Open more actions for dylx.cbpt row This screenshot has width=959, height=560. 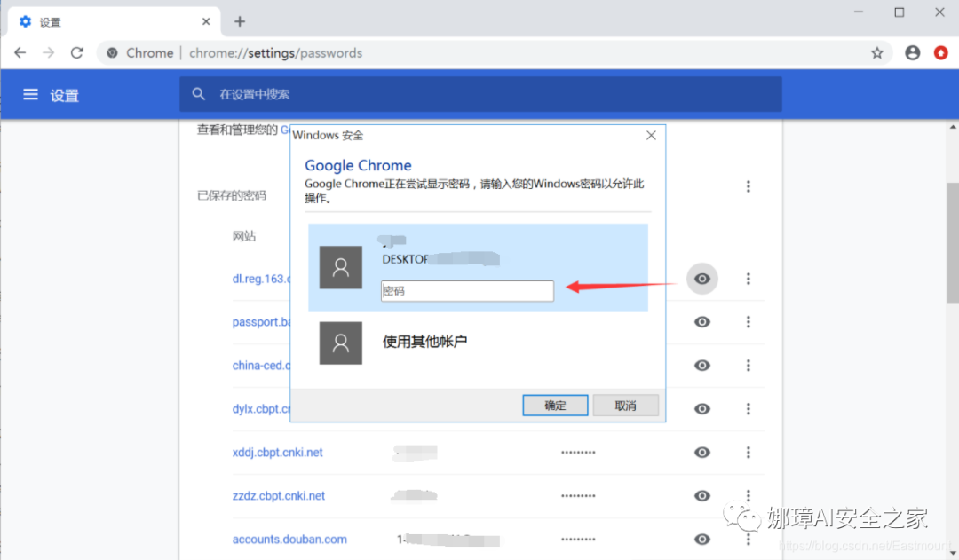(748, 409)
